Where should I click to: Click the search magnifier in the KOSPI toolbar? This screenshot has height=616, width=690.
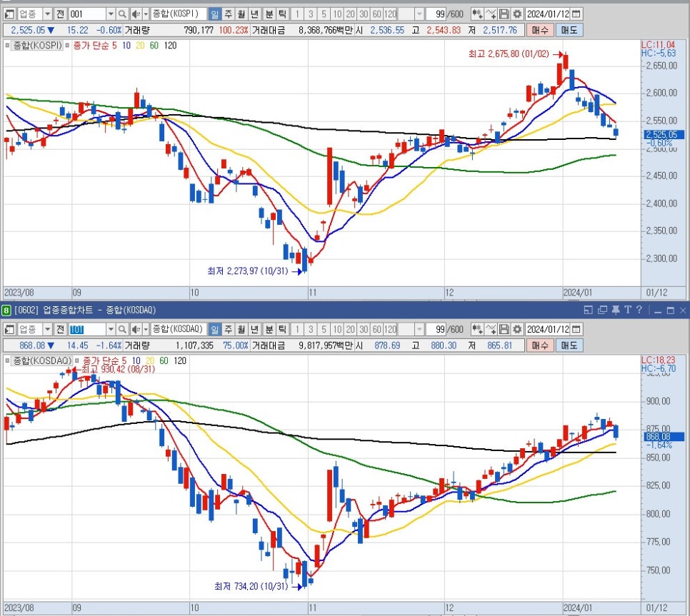(122, 14)
